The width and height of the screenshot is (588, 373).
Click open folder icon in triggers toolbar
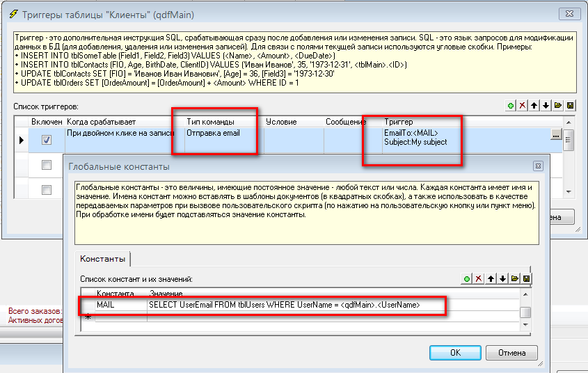(x=559, y=106)
